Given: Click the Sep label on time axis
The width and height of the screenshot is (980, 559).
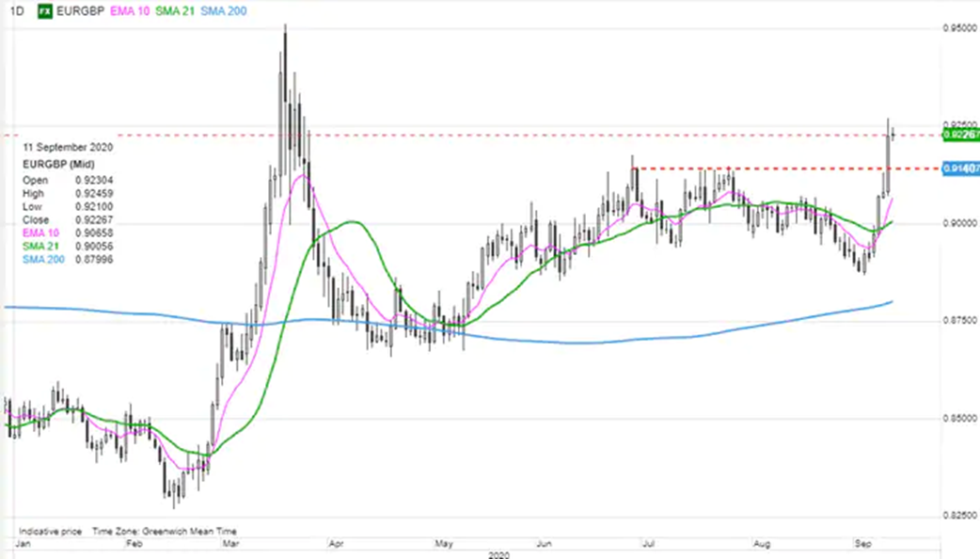Looking at the screenshot, I should tap(862, 543).
